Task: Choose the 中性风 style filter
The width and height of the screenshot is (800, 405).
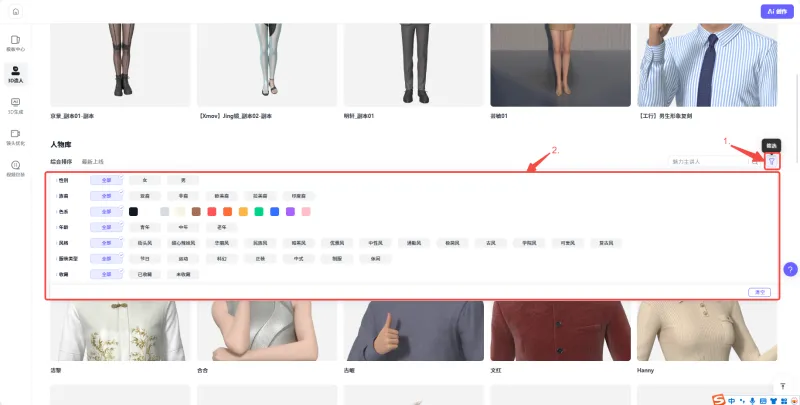Action: coord(376,243)
